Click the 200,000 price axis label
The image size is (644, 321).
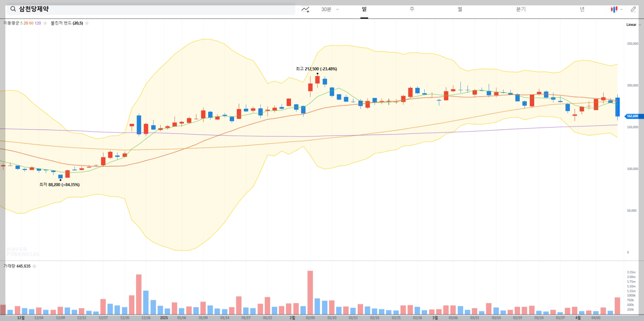tap(632, 85)
